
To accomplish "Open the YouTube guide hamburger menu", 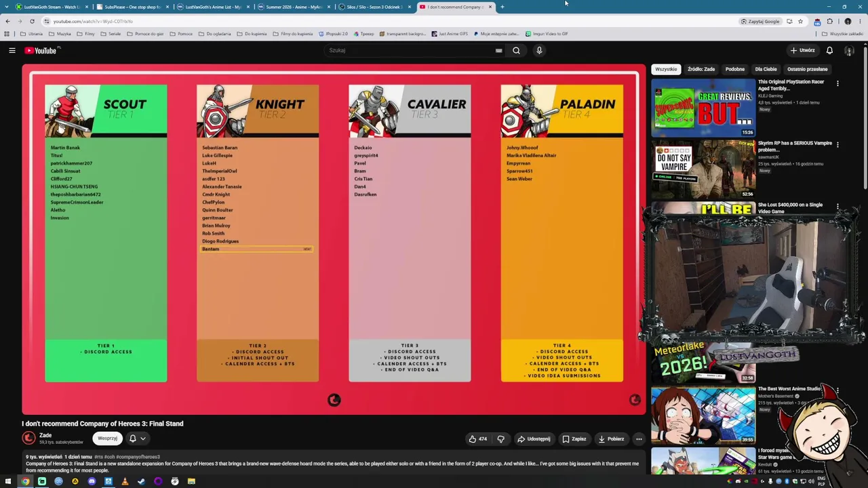I will 12,50.
